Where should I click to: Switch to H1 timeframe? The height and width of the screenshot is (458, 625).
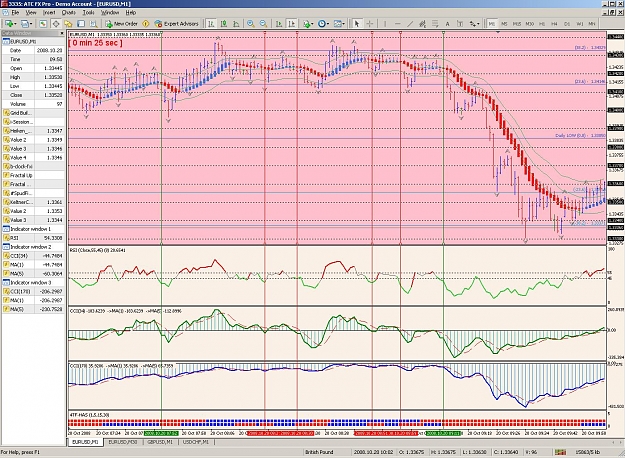[x=542, y=24]
